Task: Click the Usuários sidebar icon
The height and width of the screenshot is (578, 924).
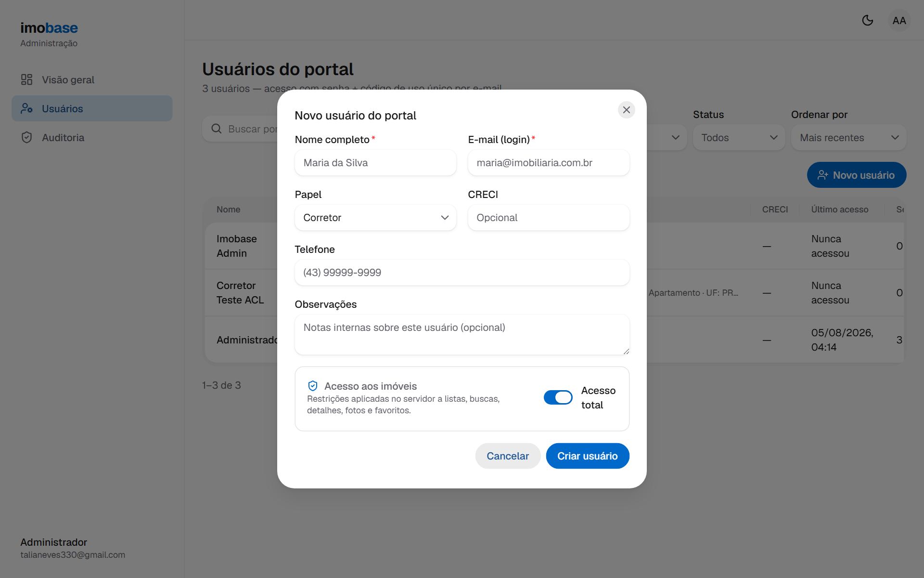Action: coord(26,108)
